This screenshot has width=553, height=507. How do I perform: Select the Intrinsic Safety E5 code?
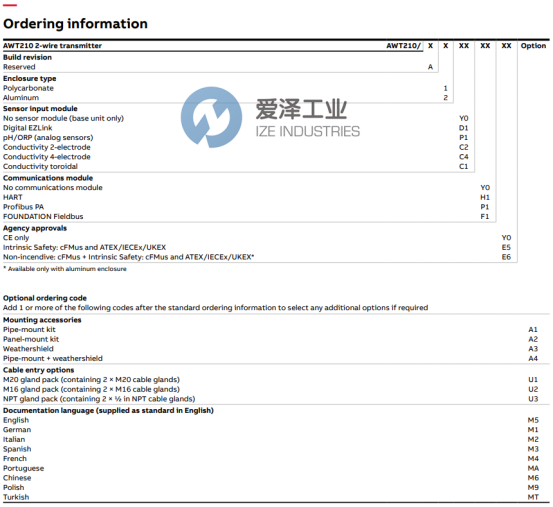tap(506, 248)
